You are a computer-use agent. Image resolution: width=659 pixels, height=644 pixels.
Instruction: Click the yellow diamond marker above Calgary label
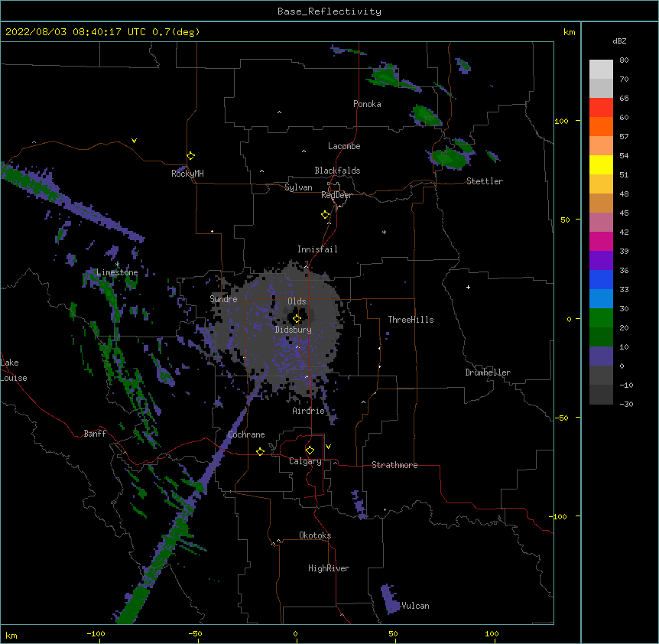pos(310,450)
